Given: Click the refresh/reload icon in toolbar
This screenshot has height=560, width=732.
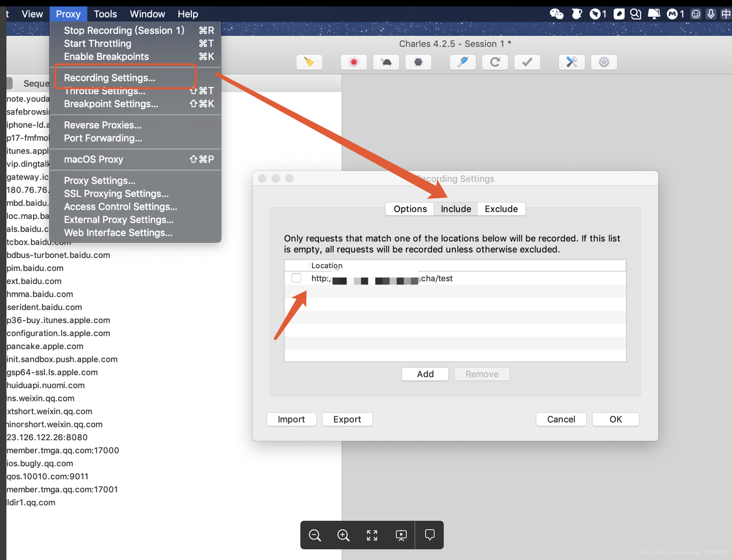Looking at the screenshot, I should (496, 61).
